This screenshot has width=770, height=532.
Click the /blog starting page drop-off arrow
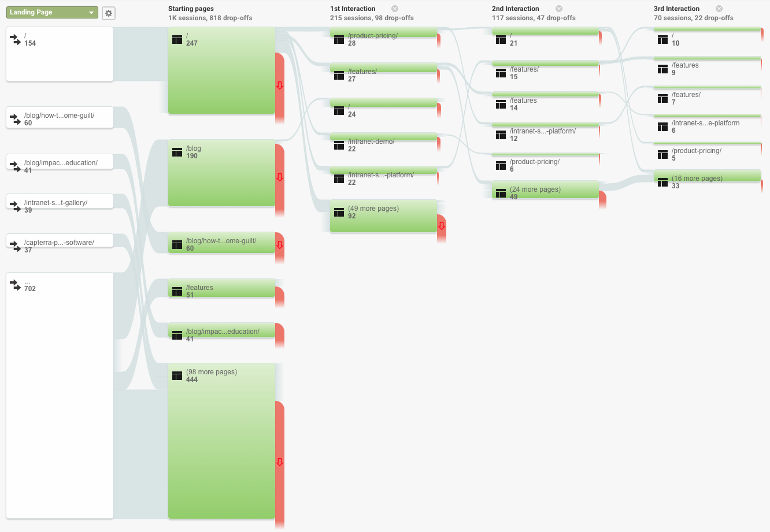pyautogui.click(x=280, y=177)
